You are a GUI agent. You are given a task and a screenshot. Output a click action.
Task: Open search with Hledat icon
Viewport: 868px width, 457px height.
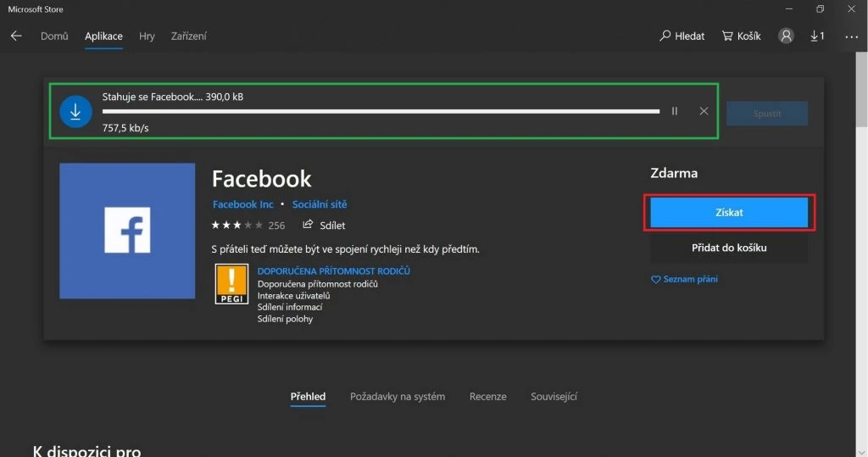[682, 36]
